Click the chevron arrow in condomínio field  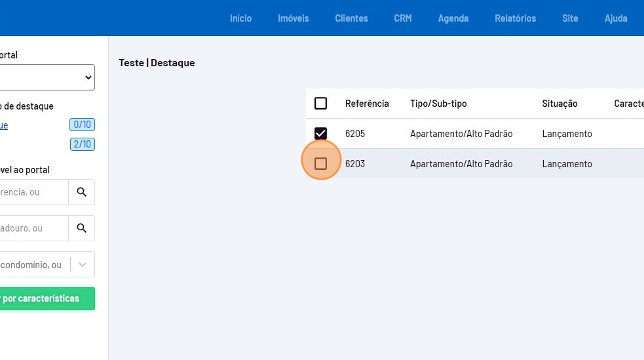83,265
